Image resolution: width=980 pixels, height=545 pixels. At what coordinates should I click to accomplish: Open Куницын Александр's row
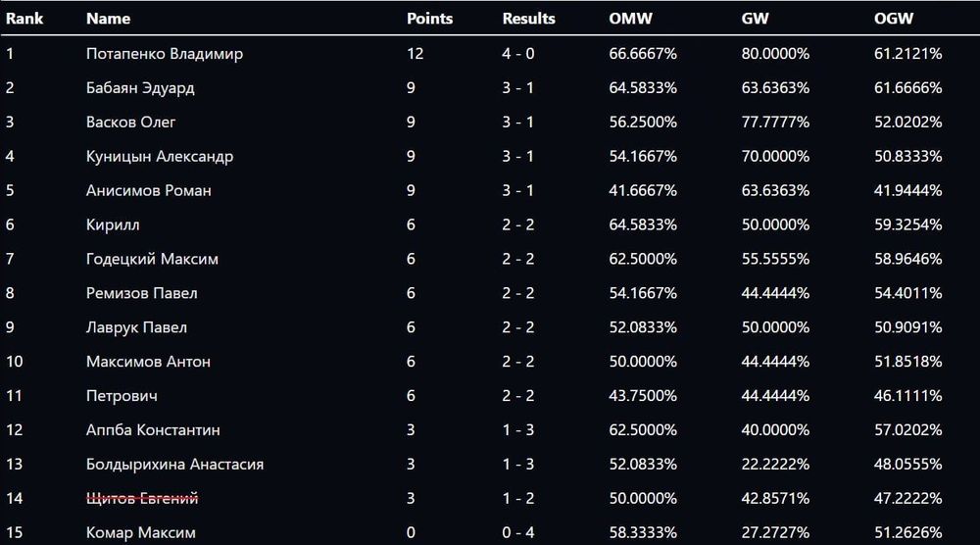pyautogui.click(x=160, y=157)
